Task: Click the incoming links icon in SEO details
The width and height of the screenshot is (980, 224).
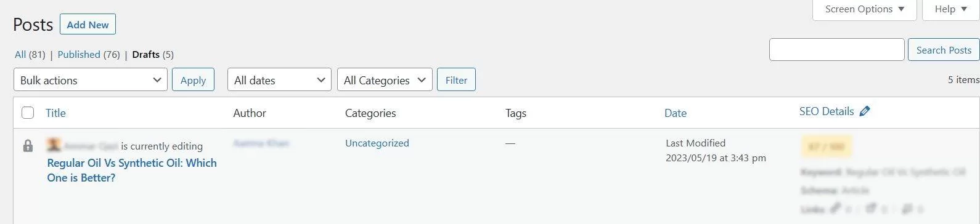Action: pyautogui.click(x=907, y=209)
